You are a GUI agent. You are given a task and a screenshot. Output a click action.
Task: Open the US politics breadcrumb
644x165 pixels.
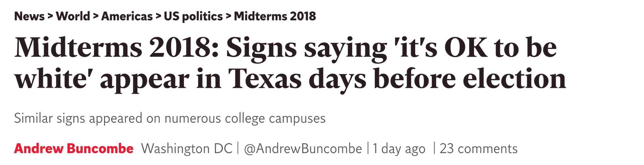(193, 16)
